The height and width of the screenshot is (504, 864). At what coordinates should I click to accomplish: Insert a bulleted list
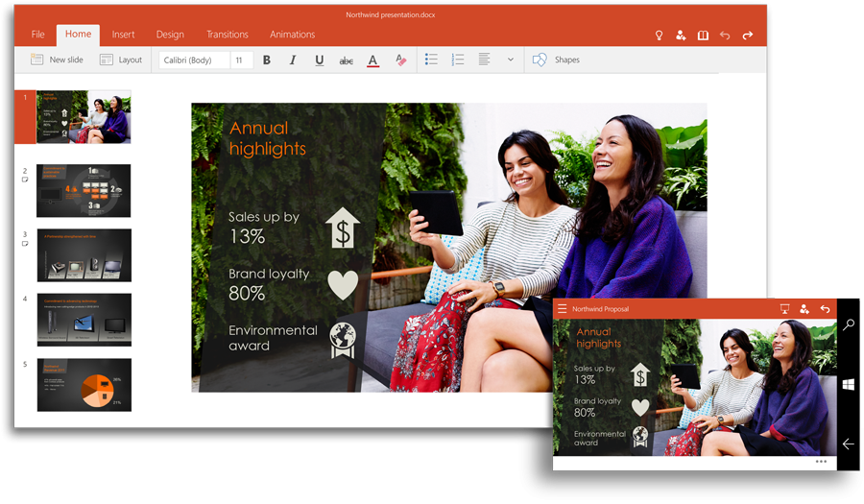click(x=431, y=60)
